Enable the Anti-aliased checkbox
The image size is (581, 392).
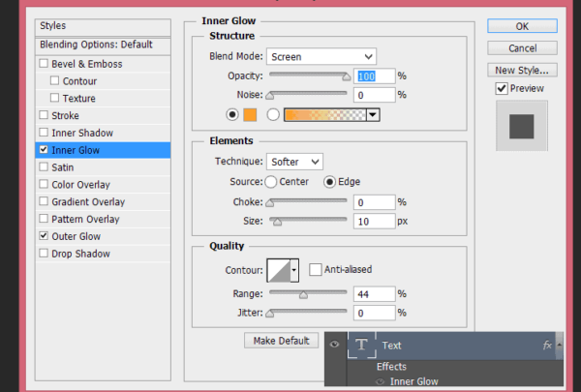[315, 269]
